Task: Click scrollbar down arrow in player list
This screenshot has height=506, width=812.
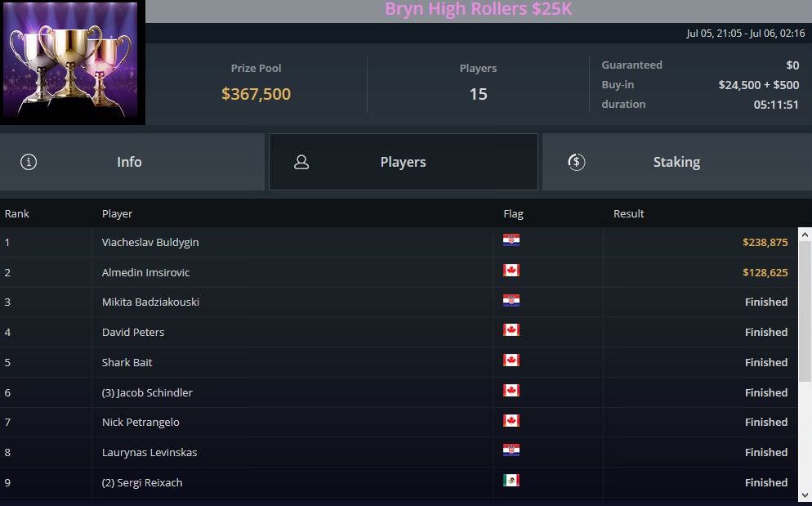Action: pyautogui.click(x=805, y=495)
